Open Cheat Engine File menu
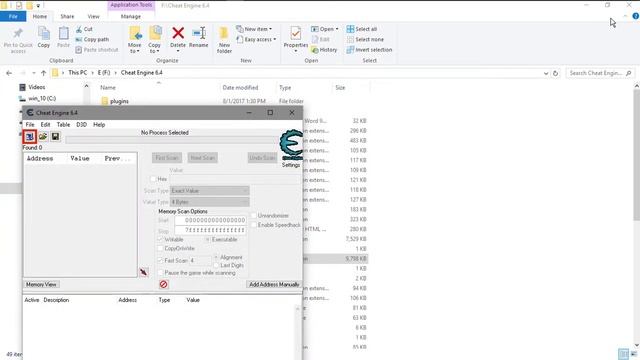640x360 pixels. pyautogui.click(x=30, y=124)
